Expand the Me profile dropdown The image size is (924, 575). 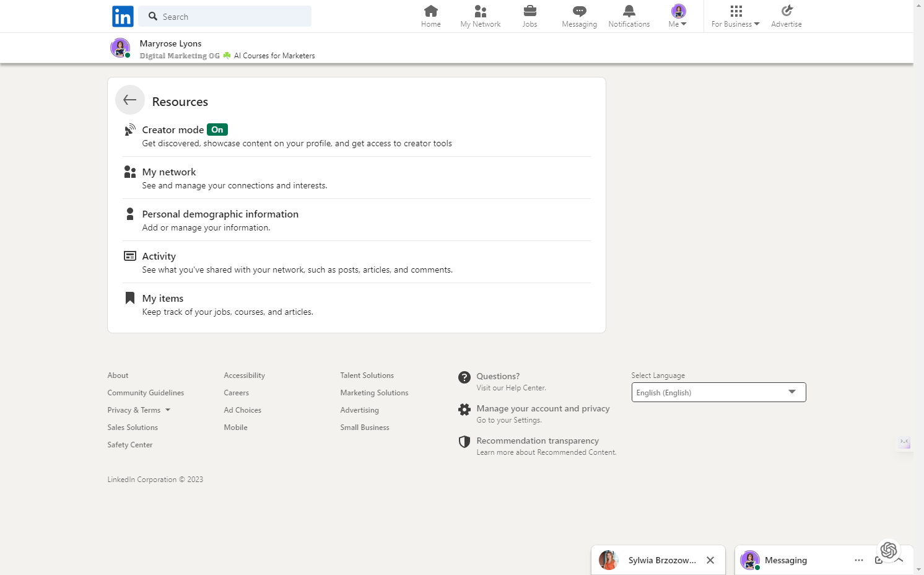tap(678, 16)
